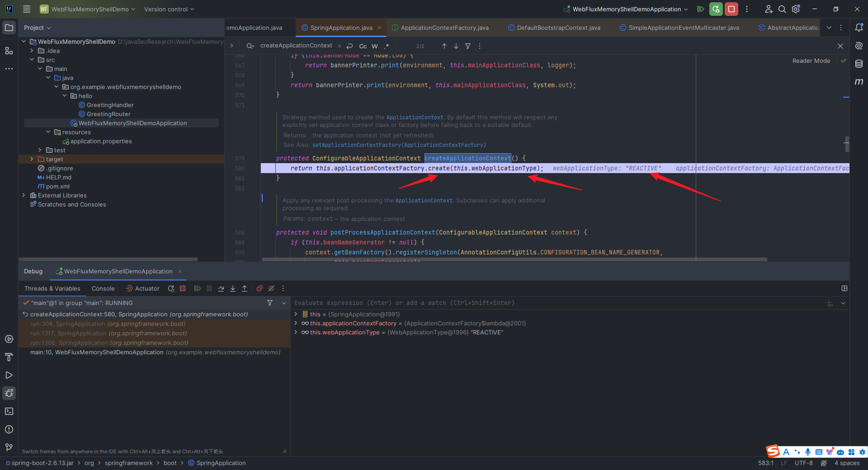Expand this.applicationContextFactory variable
The width and height of the screenshot is (868, 470).
(296, 323)
